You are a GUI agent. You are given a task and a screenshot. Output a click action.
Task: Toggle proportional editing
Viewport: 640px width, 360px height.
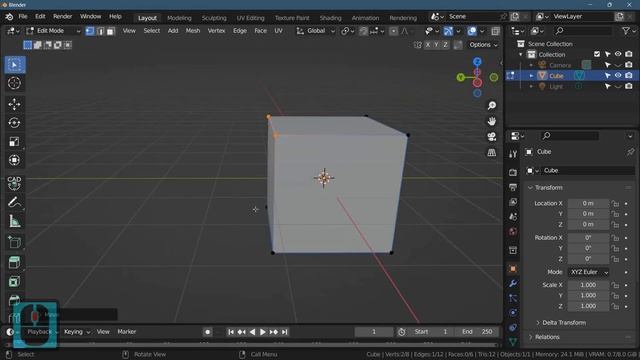click(393, 31)
